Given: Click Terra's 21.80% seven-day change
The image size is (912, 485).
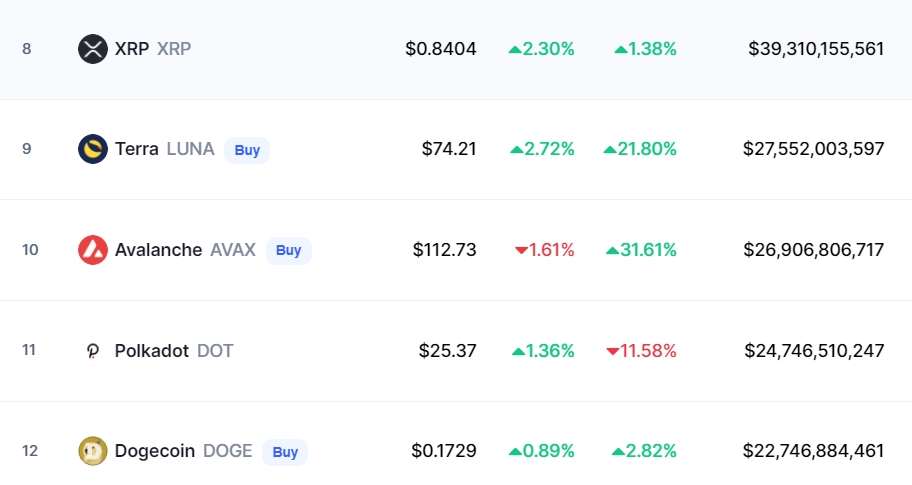Looking at the screenshot, I should (640, 149).
